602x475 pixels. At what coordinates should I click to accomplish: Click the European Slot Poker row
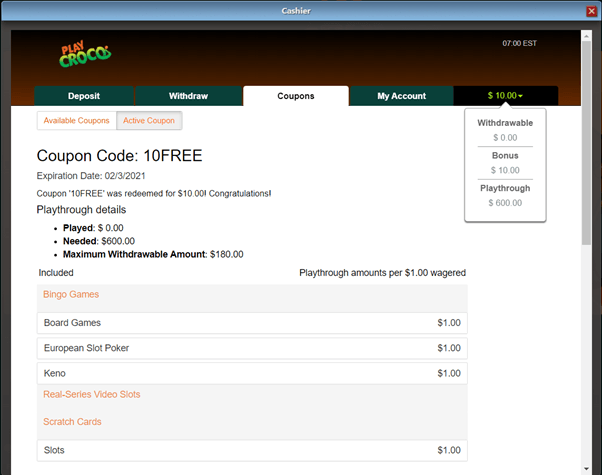point(252,348)
